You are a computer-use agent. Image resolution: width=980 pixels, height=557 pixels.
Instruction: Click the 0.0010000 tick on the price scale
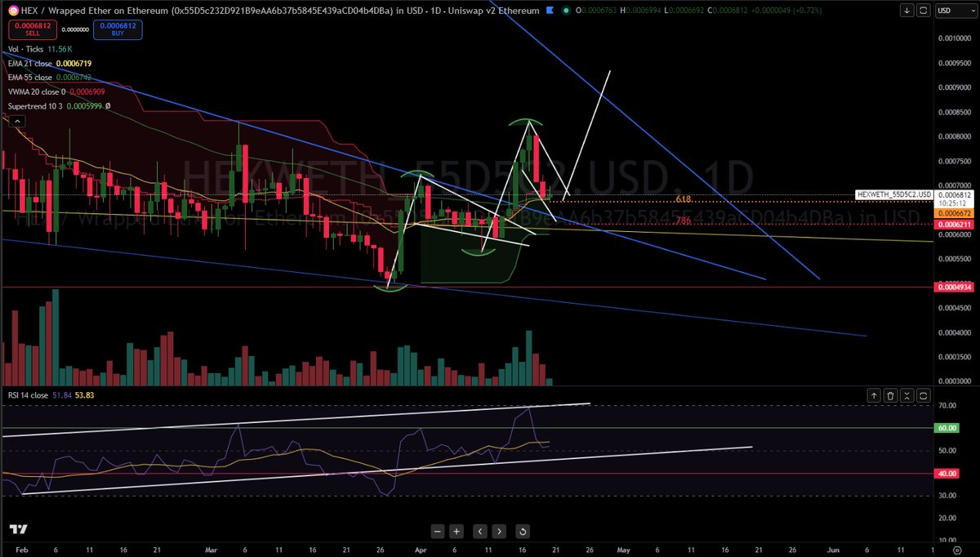tap(955, 38)
